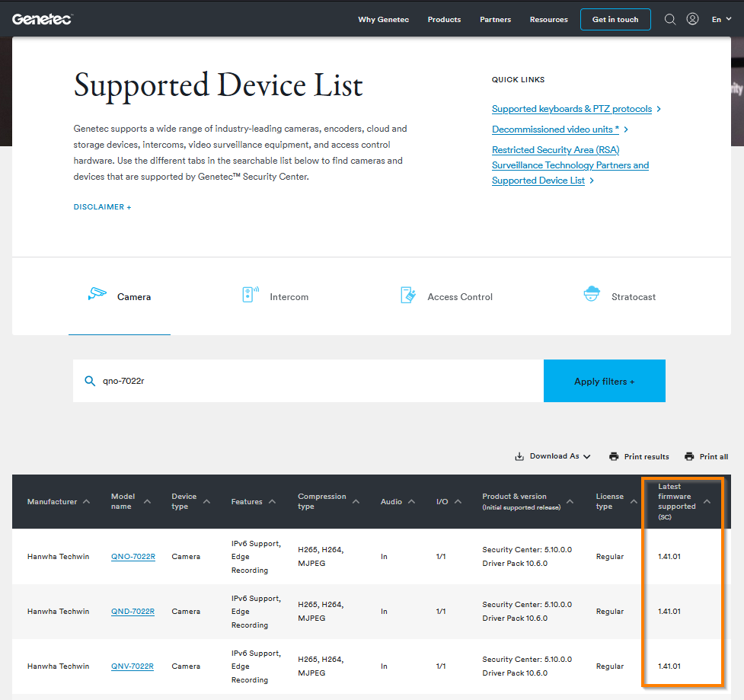
Task: Sort by License type column arrow
Action: pyautogui.click(x=634, y=501)
